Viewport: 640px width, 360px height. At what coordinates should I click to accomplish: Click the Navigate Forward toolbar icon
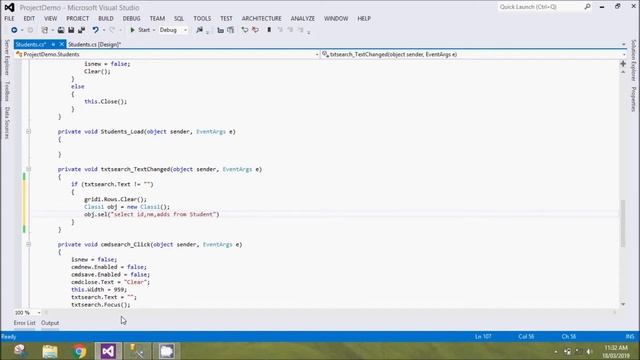tap(30, 30)
